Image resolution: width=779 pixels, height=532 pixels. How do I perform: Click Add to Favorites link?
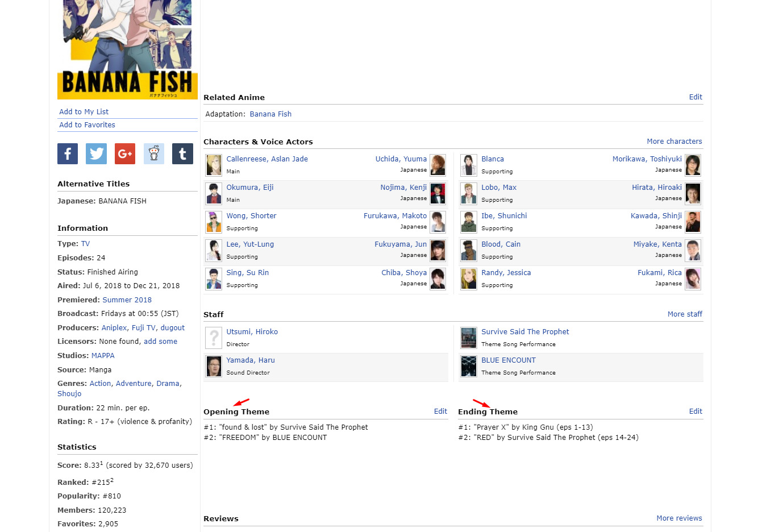tap(87, 125)
